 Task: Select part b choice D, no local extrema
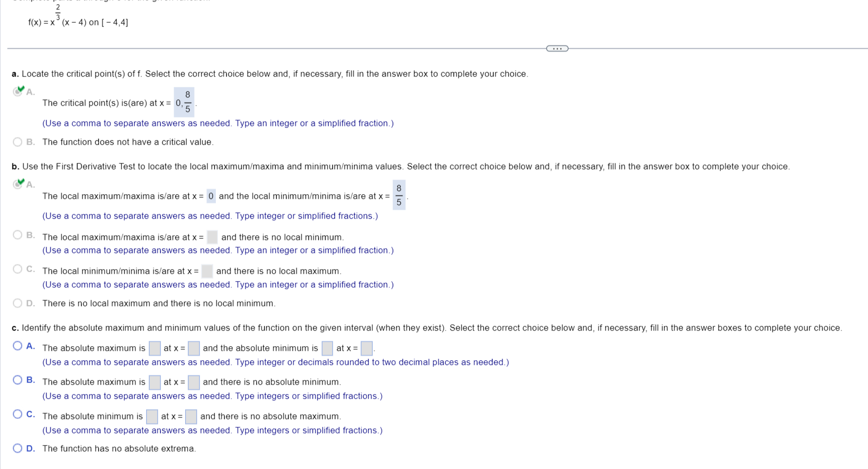(18, 303)
